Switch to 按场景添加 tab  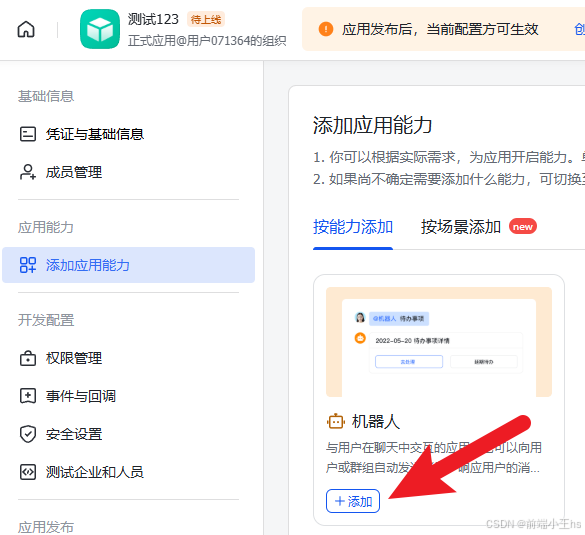461,227
